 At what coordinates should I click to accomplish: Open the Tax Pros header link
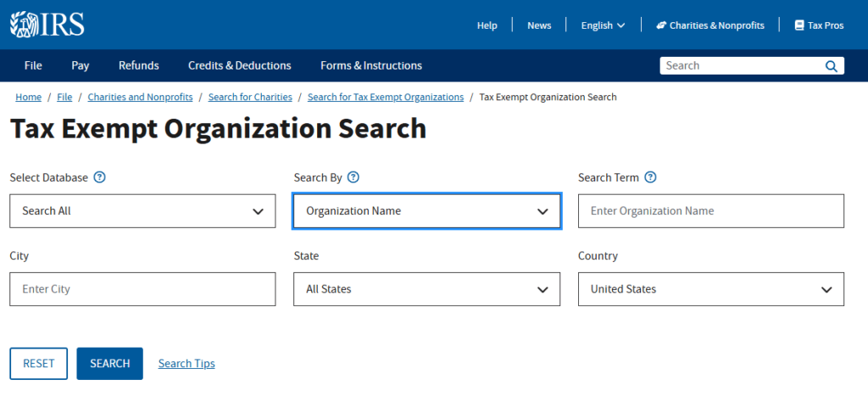[x=820, y=25]
